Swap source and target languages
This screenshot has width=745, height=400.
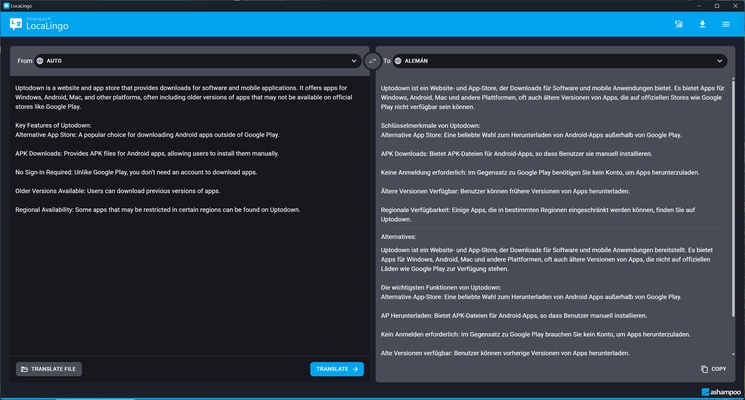point(372,61)
